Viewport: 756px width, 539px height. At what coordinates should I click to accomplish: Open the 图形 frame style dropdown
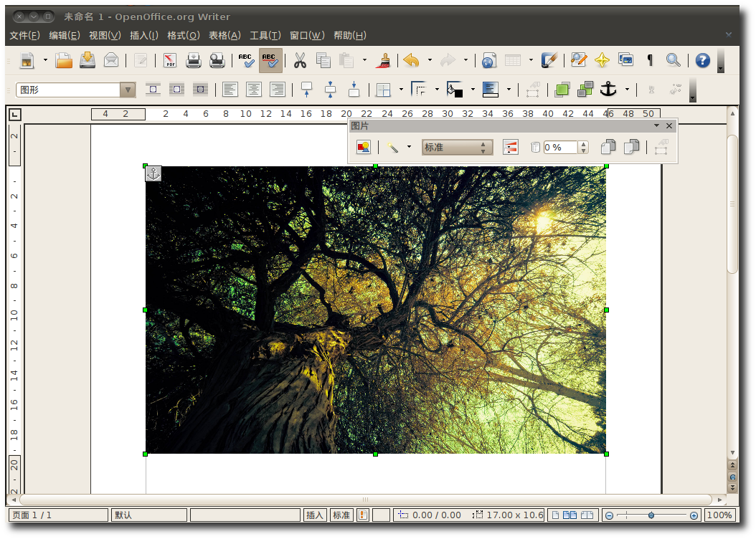(128, 90)
